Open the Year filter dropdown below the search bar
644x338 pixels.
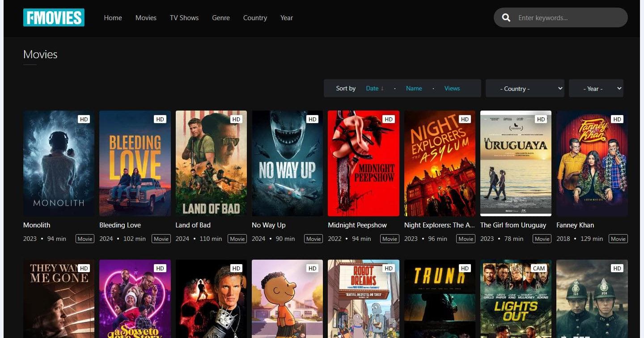point(596,88)
